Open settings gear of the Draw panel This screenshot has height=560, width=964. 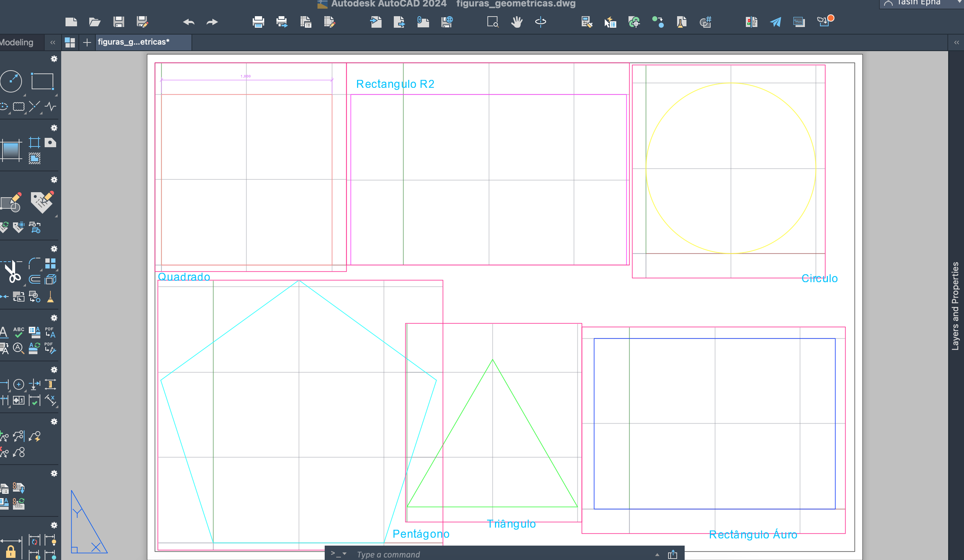click(x=54, y=59)
